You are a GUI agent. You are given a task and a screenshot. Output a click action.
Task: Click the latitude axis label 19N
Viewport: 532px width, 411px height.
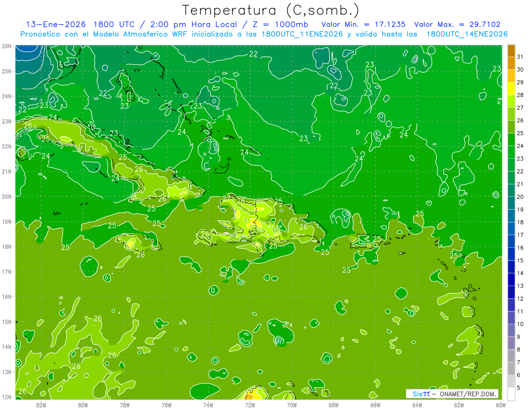tap(6, 222)
